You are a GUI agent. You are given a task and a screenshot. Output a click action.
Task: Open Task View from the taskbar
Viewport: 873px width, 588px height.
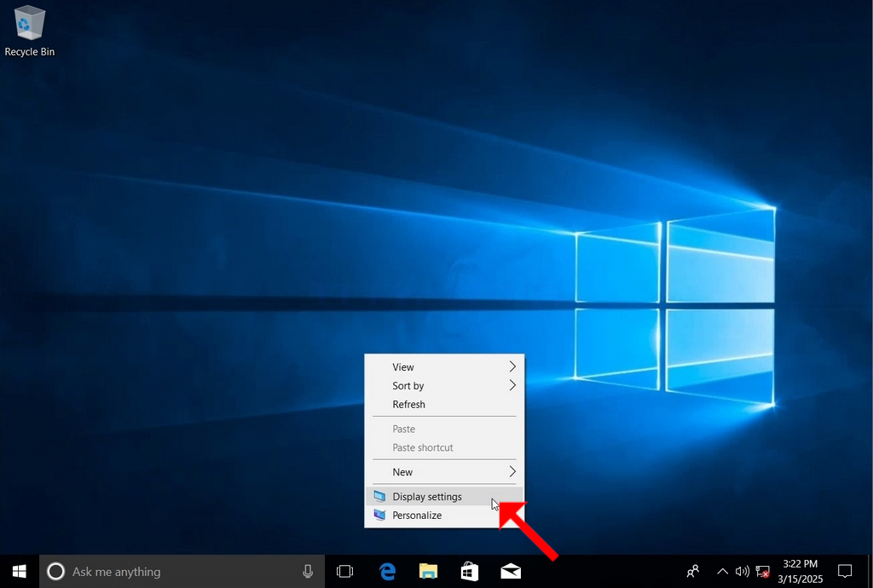(x=344, y=571)
